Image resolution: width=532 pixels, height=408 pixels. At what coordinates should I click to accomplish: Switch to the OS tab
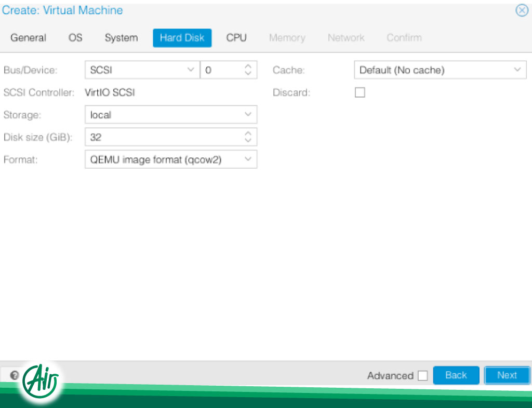(x=75, y=37)
